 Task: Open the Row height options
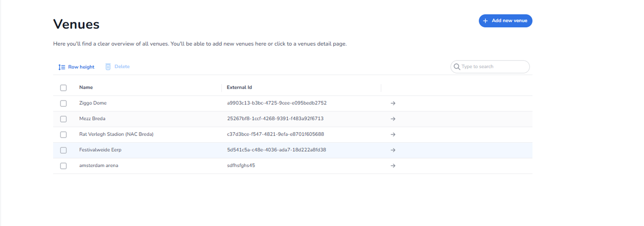81,67
